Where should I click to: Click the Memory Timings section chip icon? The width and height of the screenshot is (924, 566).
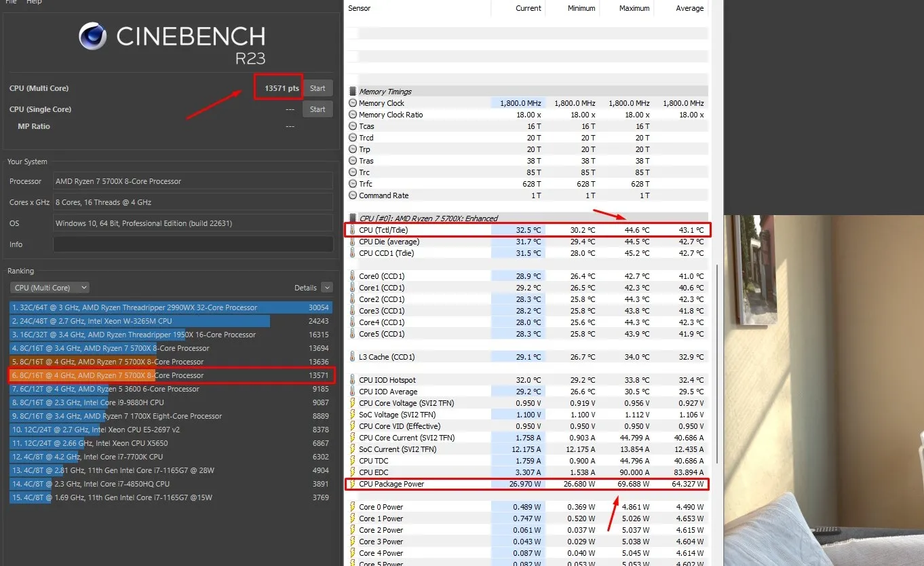point(352,92)
